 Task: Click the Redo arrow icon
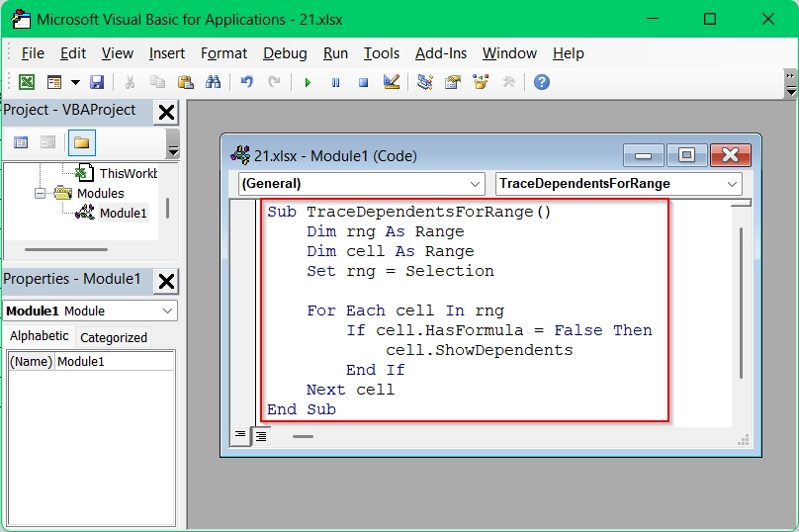[x=274, y=82]
